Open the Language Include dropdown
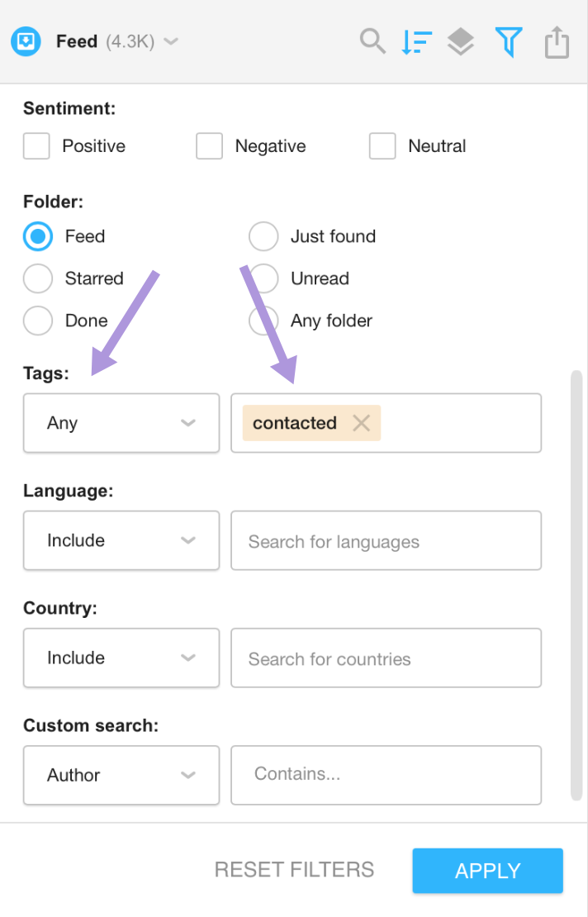This screenshot has width=588, height=917. click(121, 540)
